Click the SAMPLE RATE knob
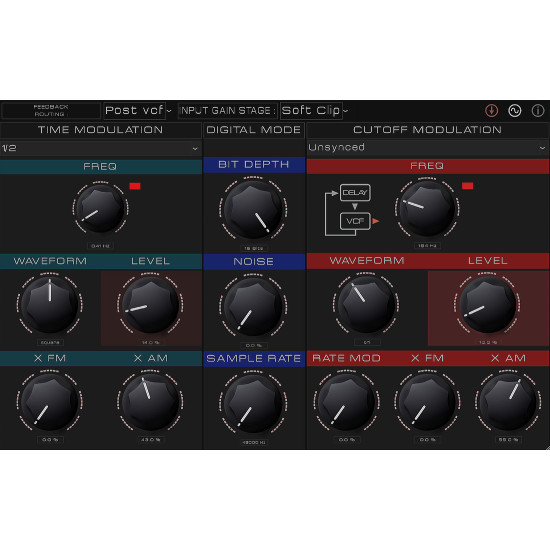Image resolution: width=550 pixels, height=550 pixels. pos(253,403)
